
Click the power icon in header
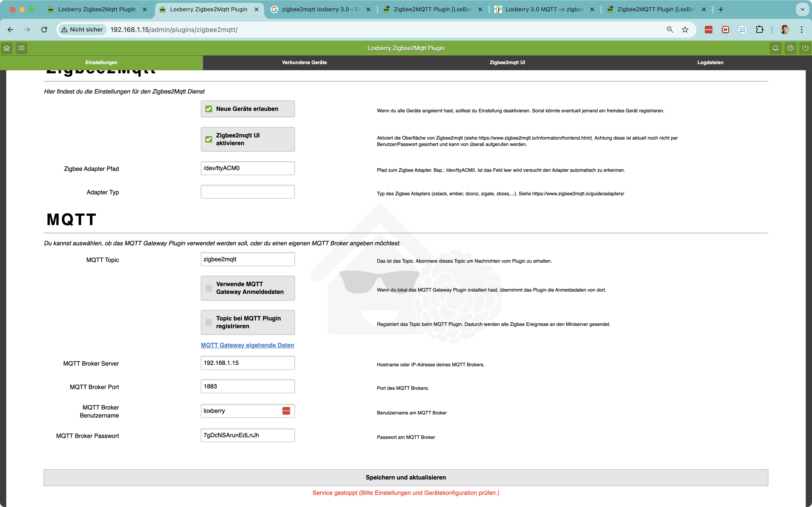(x=805, y=48)
